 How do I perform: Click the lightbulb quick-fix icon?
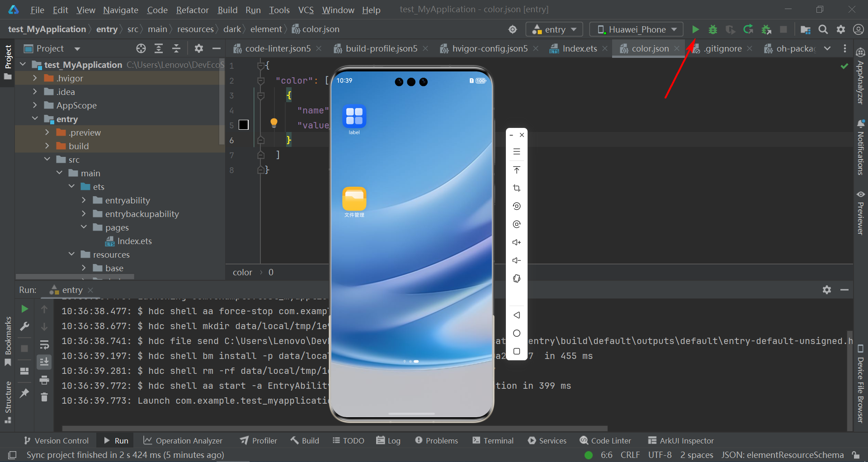pyautogui.click(x=274, y=123)
